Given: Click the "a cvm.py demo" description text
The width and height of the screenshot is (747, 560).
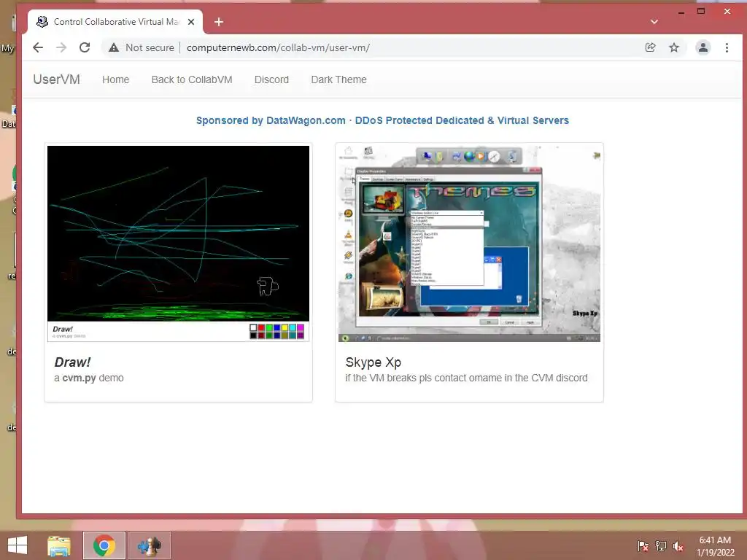Looking at the screenshot, I should (88, 378).
